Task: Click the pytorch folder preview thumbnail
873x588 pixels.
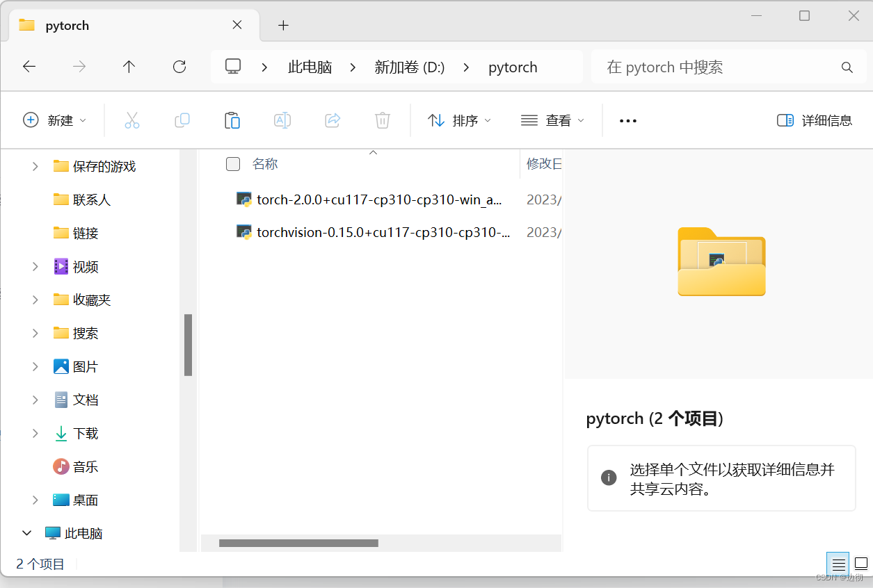Action: pos(722,261)
